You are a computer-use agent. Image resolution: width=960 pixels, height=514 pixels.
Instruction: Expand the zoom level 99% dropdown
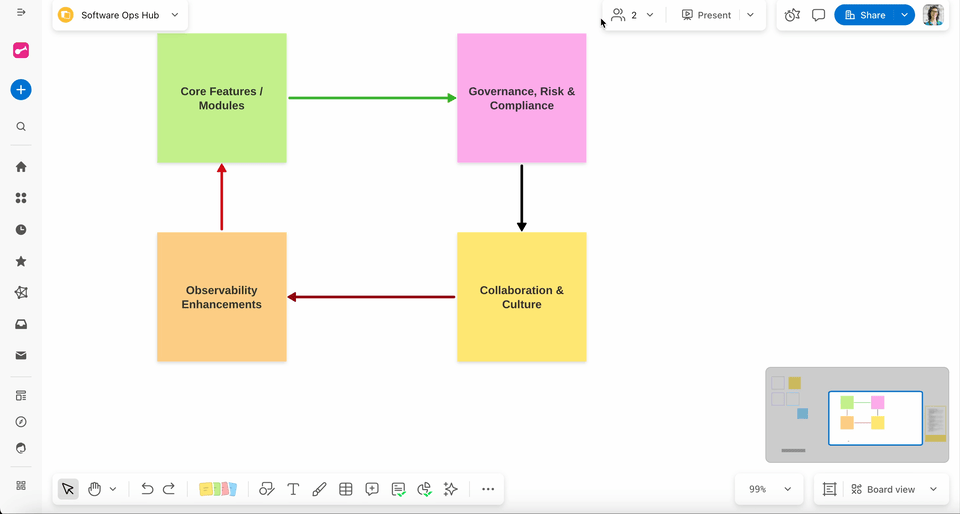click(x=787, y=489)
